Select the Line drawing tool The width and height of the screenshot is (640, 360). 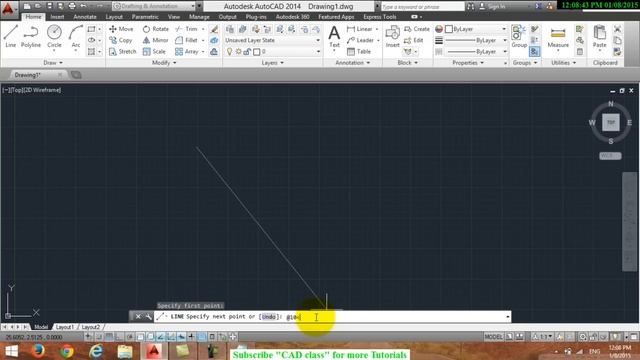point(11,36)
